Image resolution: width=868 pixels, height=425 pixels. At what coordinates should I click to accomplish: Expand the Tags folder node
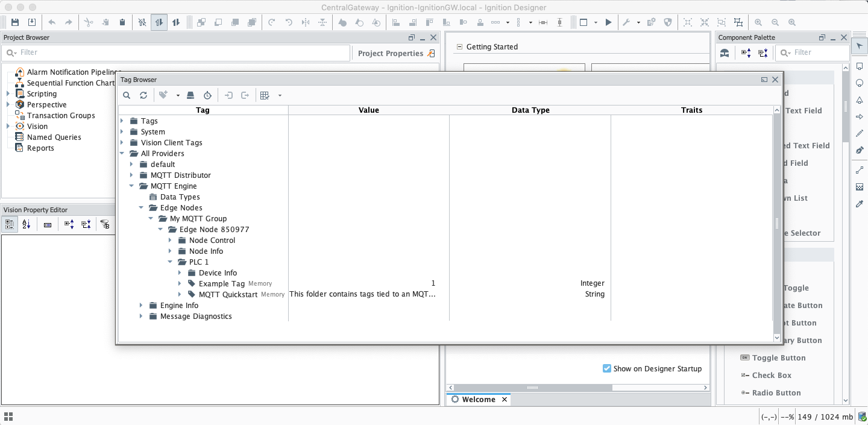click(122, 121)
